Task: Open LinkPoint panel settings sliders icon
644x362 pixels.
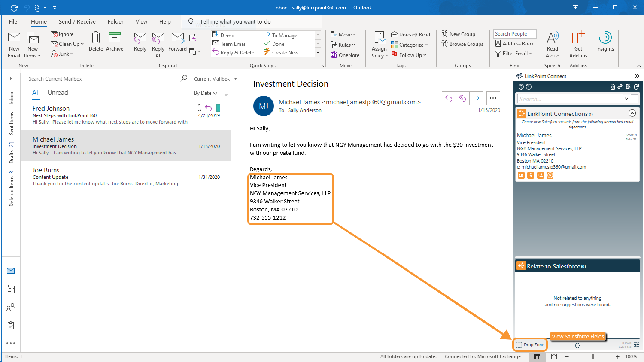Action: [636, 345]
